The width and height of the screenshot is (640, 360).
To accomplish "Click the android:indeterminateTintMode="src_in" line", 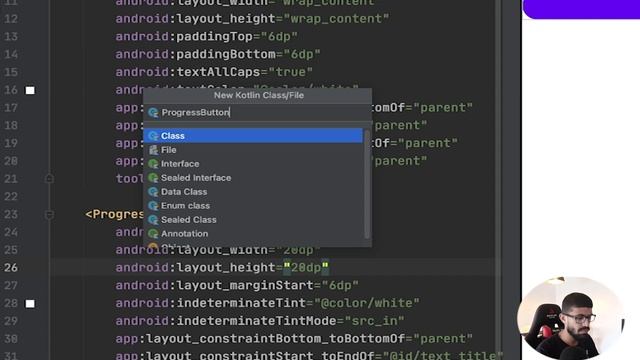I will tap(260, 321).
